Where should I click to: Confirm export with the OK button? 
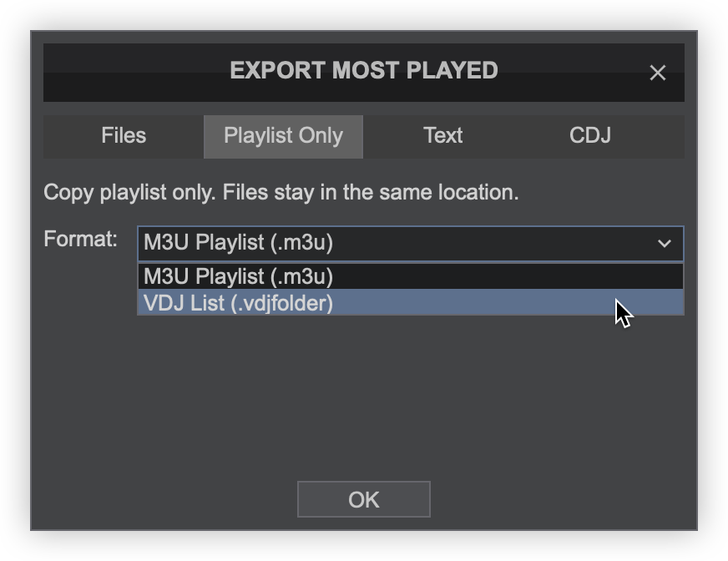pos(363,499)
